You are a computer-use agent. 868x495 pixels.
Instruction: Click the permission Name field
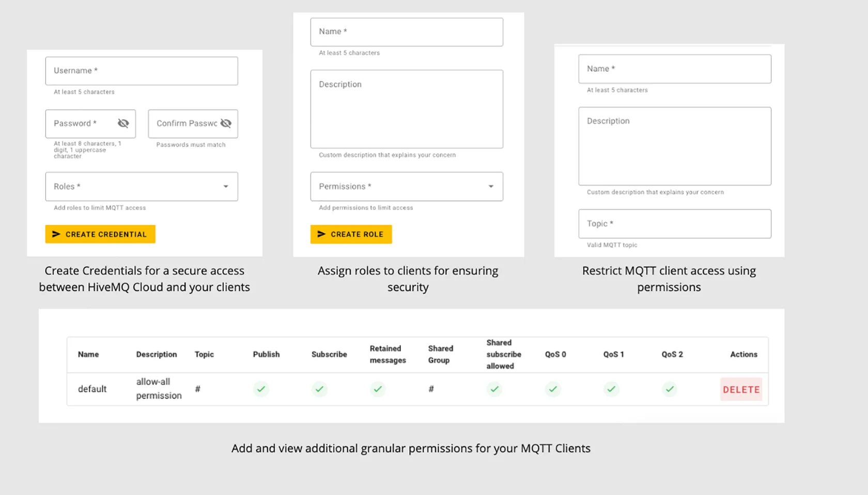pyautogui.click(x=675, y=69)
